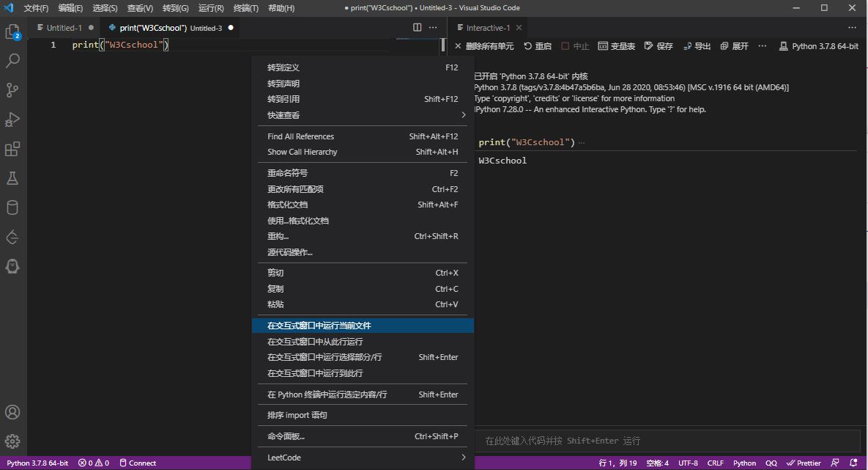Open Source Control view
Screen dimensions: 868x470
point(12,89)
